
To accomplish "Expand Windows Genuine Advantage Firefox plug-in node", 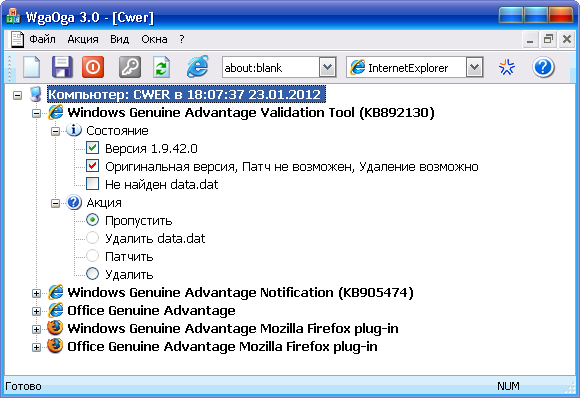I will pyautogui.click(x=36, y=329).
